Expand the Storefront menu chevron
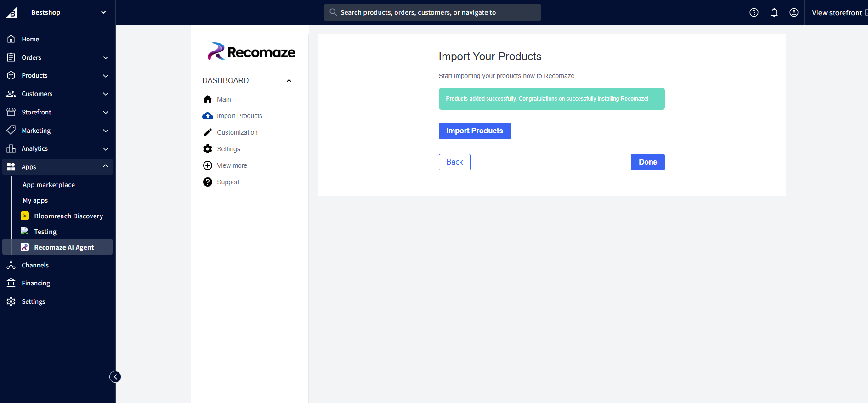The height and width of the screenshot is (403, 868). pyautogui.click(x=106, y=112)
